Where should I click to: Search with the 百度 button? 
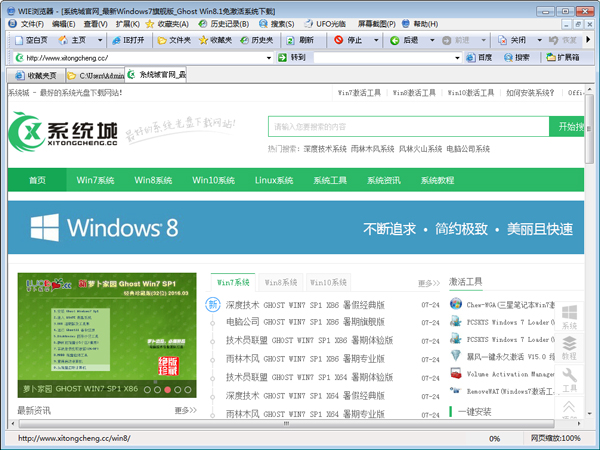[479, 58]
